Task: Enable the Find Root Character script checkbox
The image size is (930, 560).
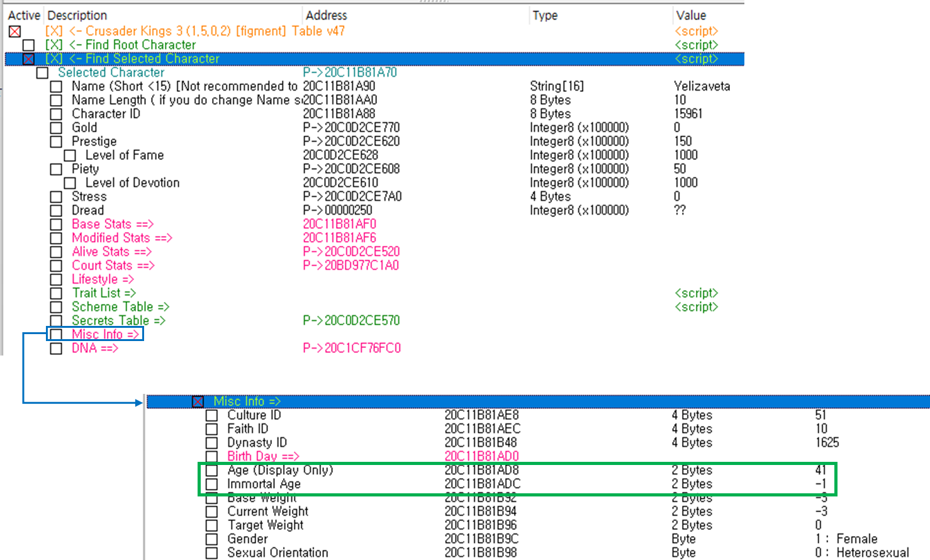Action: [28, 45]
